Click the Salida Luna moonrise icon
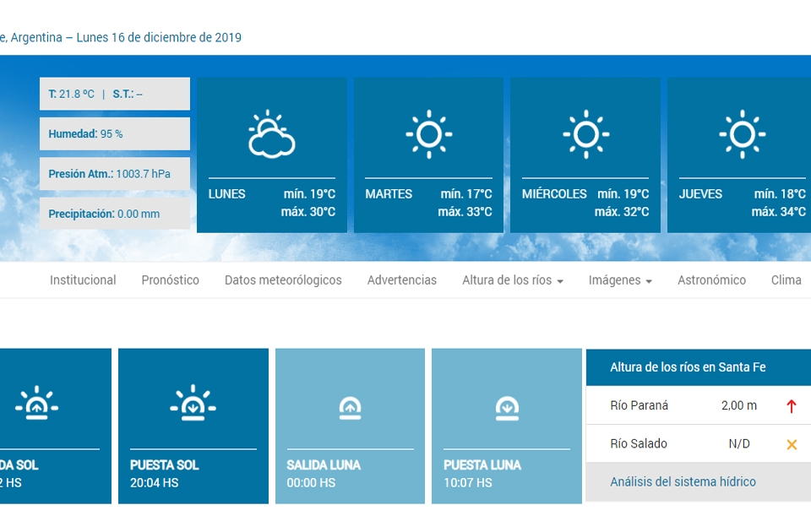 point(350,409)
